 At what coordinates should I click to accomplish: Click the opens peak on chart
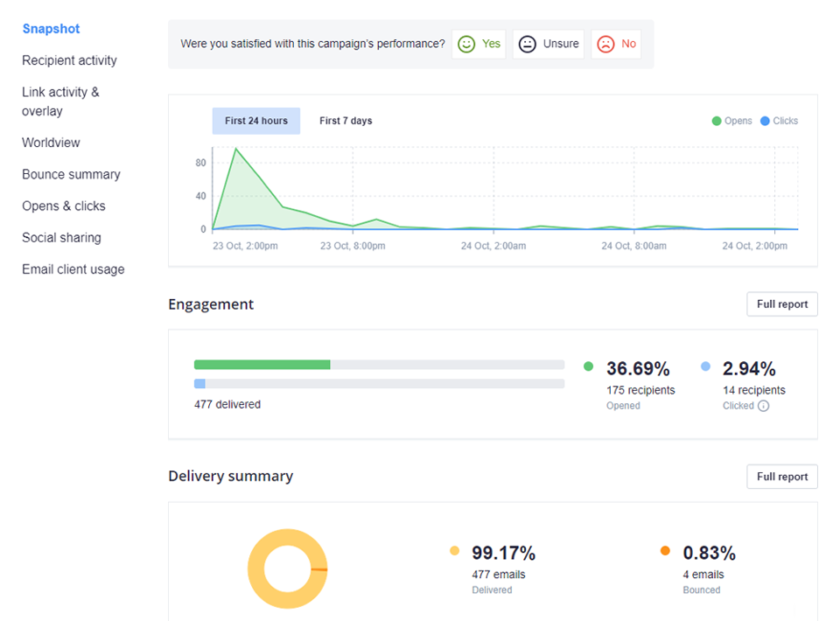pos(235,149)
